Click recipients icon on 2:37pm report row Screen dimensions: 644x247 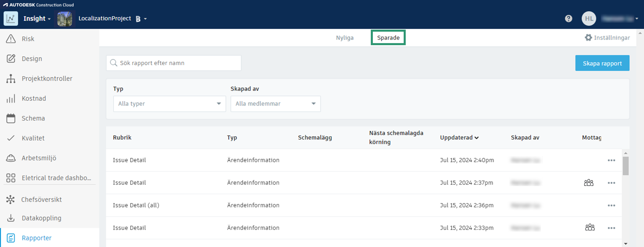pyautogui.click(x=588, y=183)
